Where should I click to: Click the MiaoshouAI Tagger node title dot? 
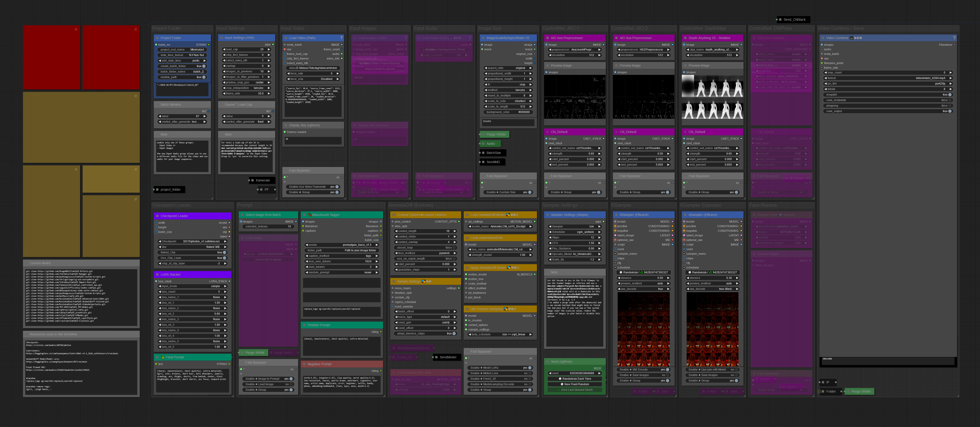pos(304,215)
